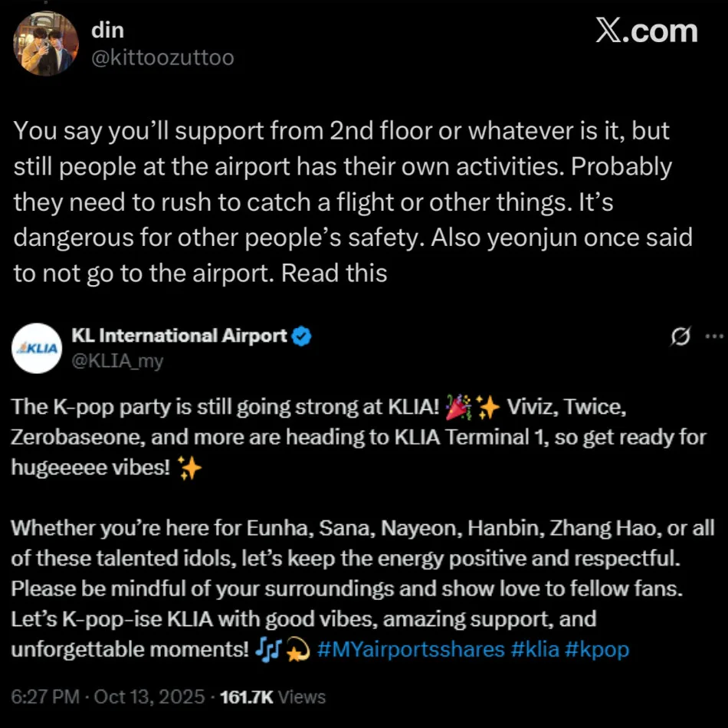Open the three-dot more options menu

click(713, 336)
